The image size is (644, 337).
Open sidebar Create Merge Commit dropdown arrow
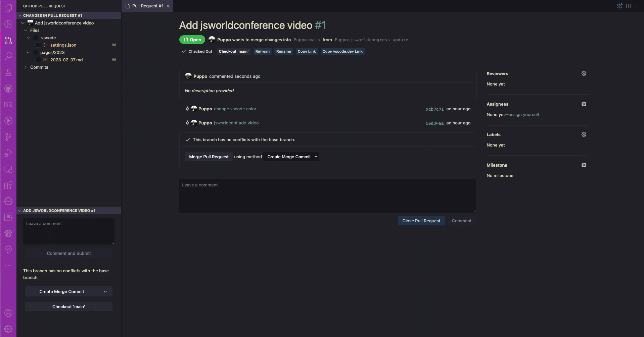point(105,291)
